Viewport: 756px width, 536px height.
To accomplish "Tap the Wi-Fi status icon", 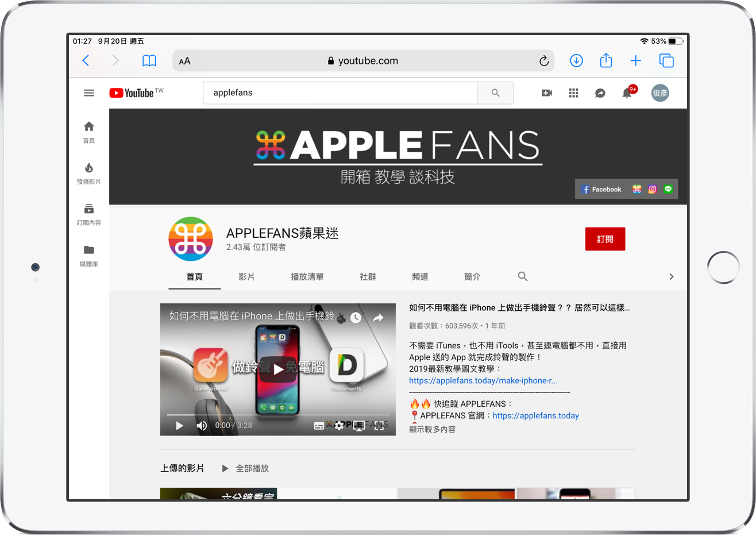I will click(x=644, y=41).
